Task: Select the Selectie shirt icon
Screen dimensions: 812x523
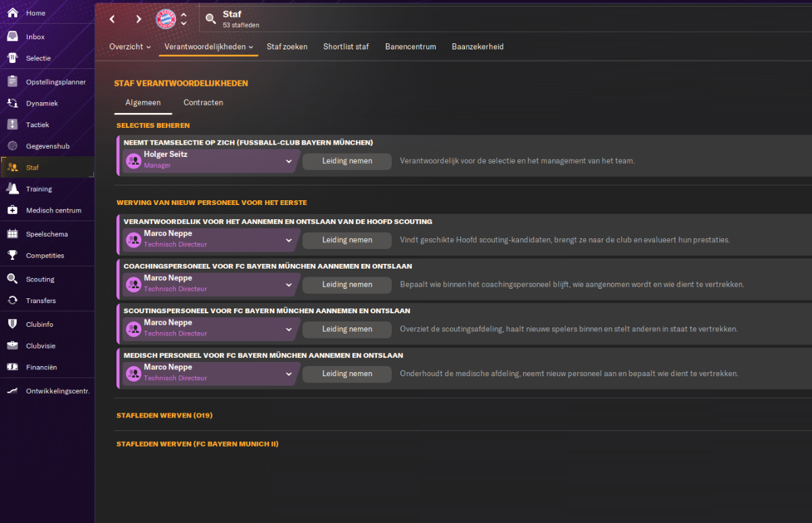Action: [x=12, y=58]
